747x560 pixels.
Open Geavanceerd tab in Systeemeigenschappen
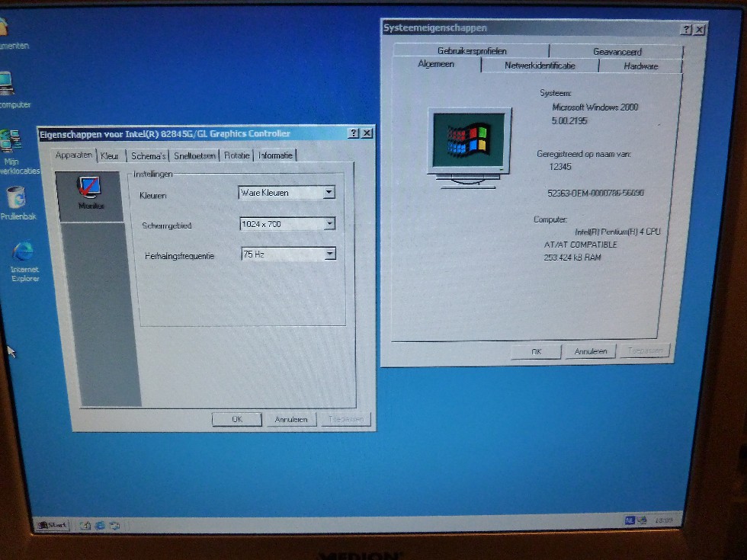pos(617,52)
